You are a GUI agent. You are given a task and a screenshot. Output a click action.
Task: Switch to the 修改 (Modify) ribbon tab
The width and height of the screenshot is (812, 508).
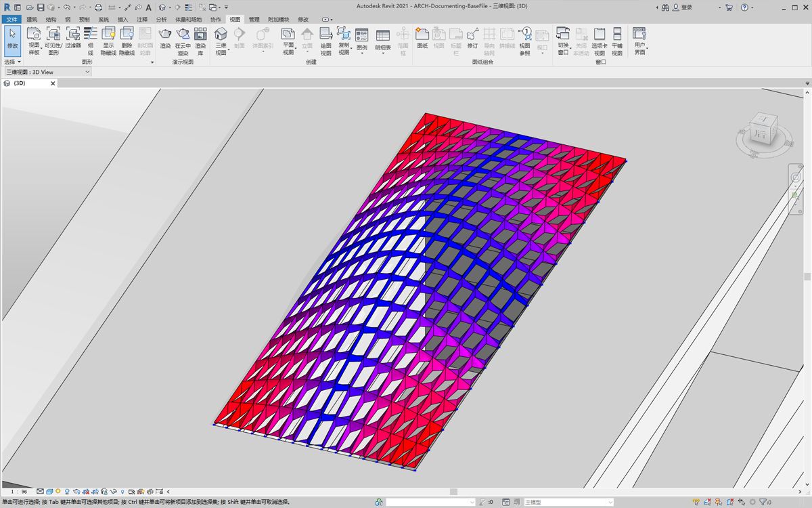303,20
